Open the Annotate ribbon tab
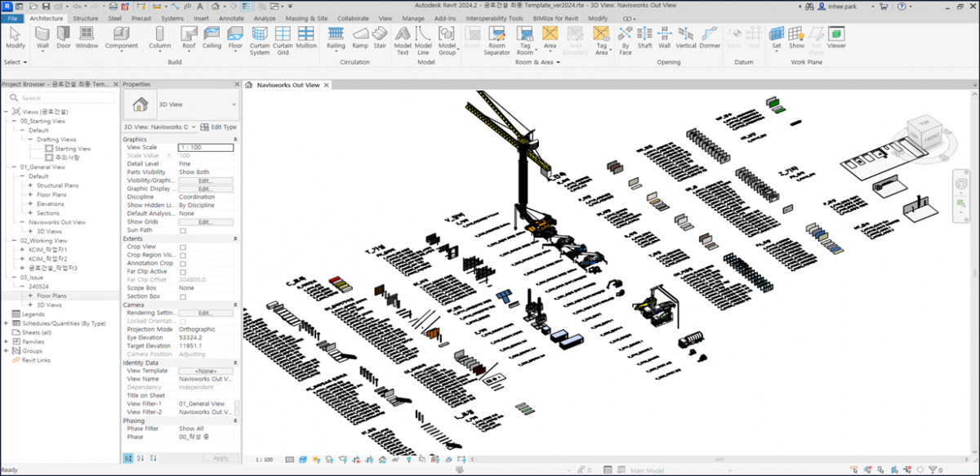The height and width of the screenshot is (476, 980). click(231, 18)
